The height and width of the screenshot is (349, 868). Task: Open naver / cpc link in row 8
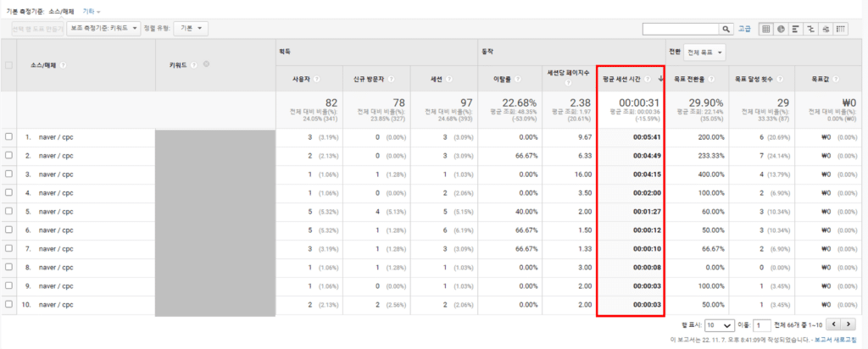56,268
